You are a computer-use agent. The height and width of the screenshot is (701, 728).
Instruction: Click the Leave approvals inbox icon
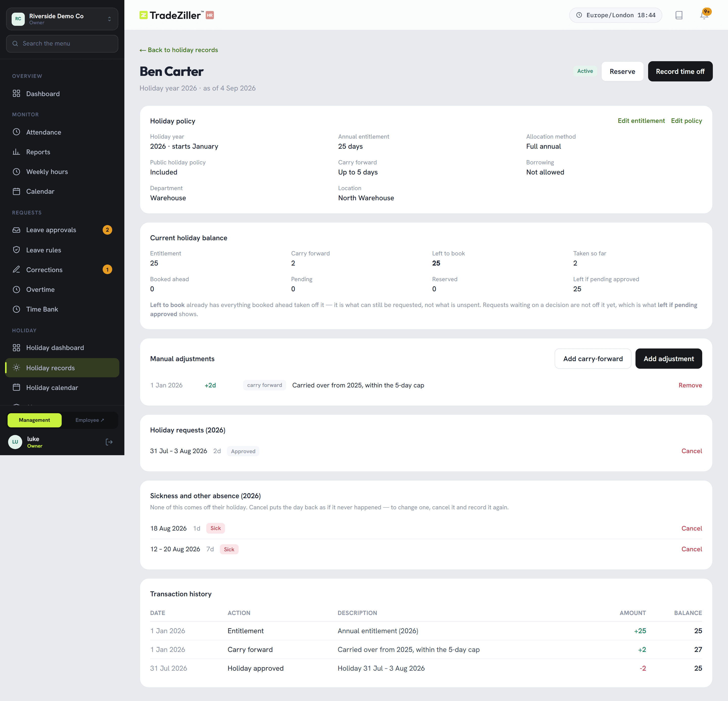click(16, 230)
